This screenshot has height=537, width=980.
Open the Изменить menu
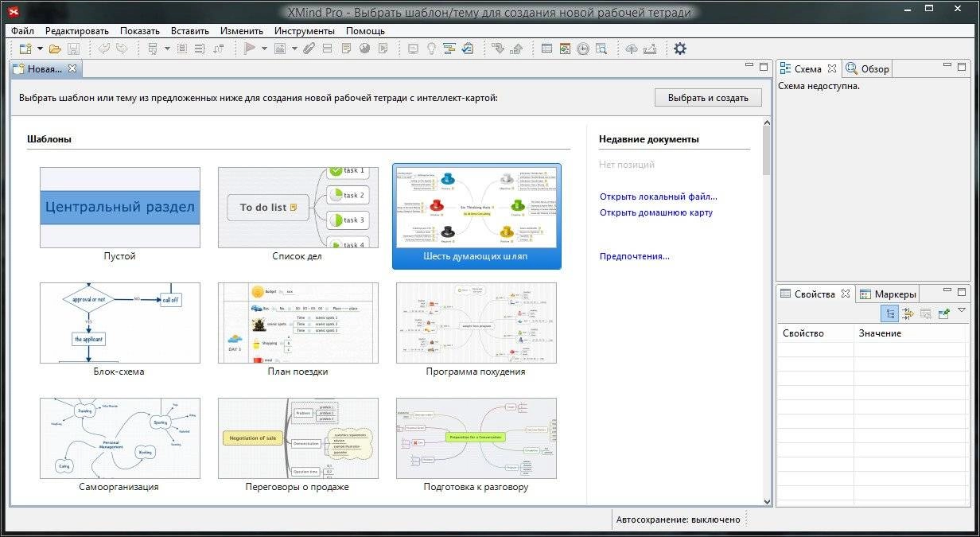tap(242, 31)
